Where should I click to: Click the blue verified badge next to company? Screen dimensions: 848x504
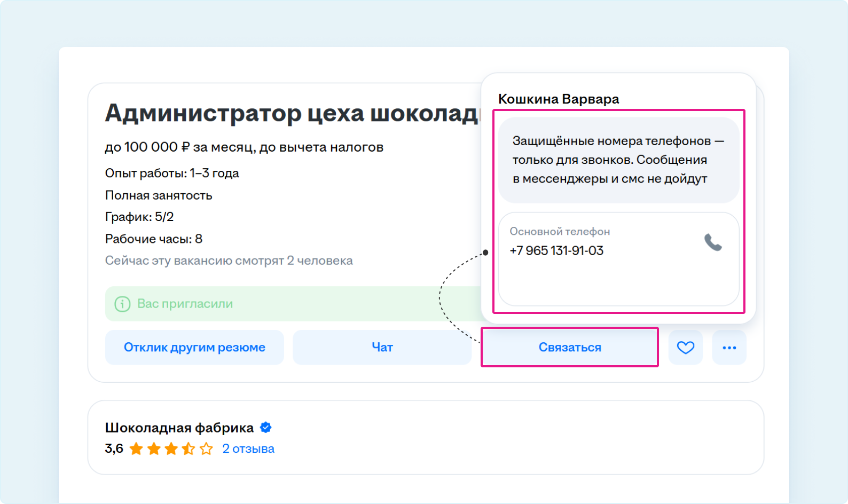[x=265, y=428]
